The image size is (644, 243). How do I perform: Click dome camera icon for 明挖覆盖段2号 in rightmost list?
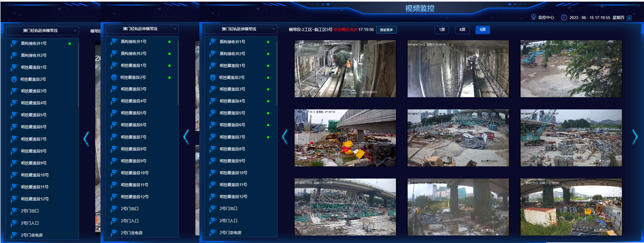[212, 78]
